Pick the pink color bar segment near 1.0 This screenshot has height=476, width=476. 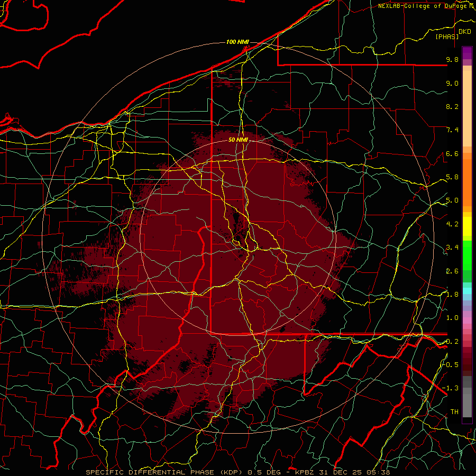[x=467, y=321]
